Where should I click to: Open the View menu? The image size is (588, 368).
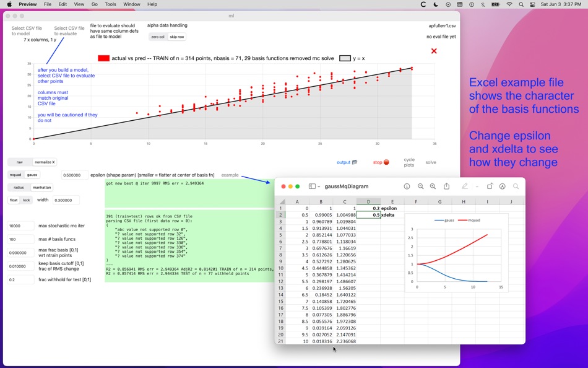pyautogui.click(x=79, y=4)
